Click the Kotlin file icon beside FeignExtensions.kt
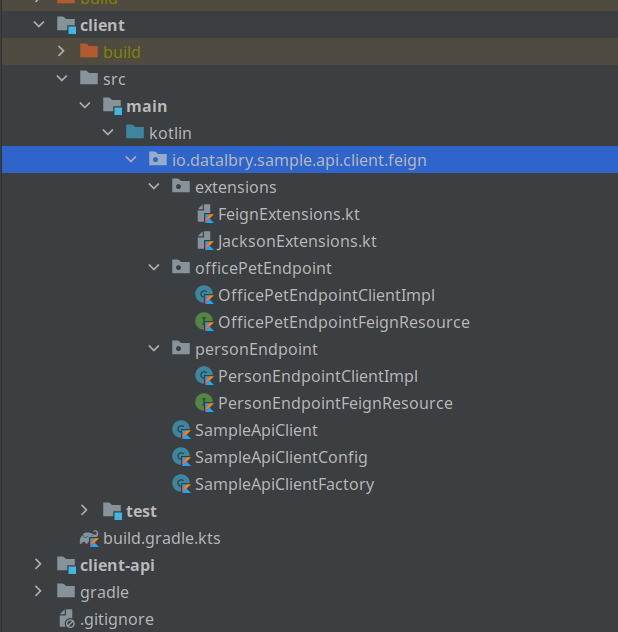The width and height of the screenshot is (618, 632). [205, 214]
